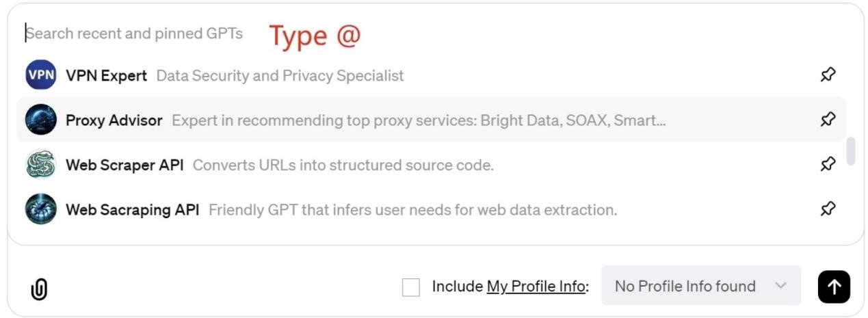Attach a file with the paperclip icon

(39, 289)
